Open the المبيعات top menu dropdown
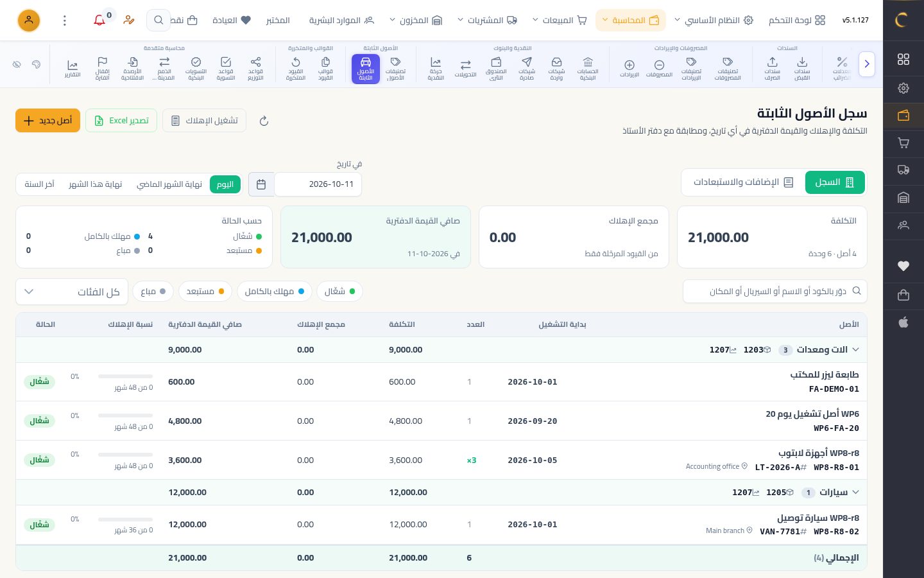 [x=560, y=21]
